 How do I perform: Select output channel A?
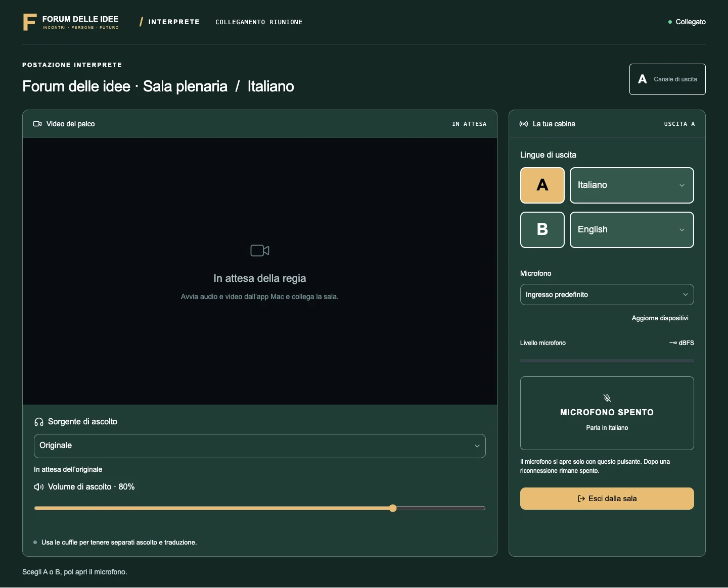(542, 185)
